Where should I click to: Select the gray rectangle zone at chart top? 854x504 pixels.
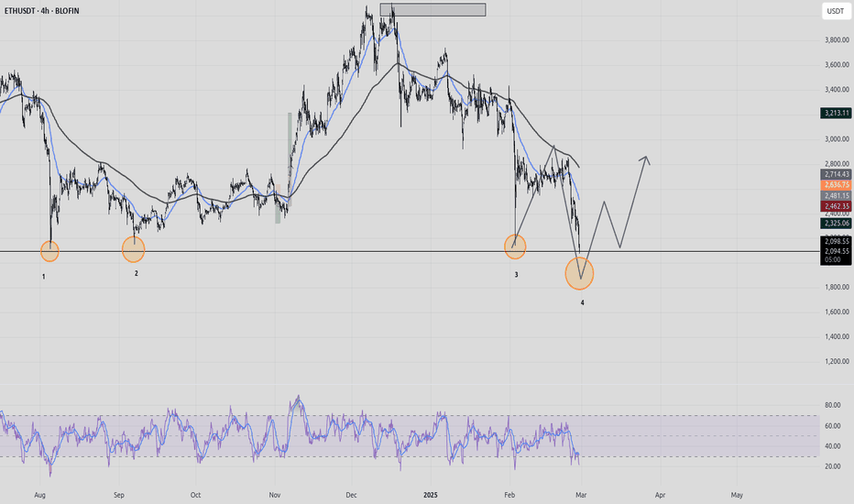tap(433, 10)
